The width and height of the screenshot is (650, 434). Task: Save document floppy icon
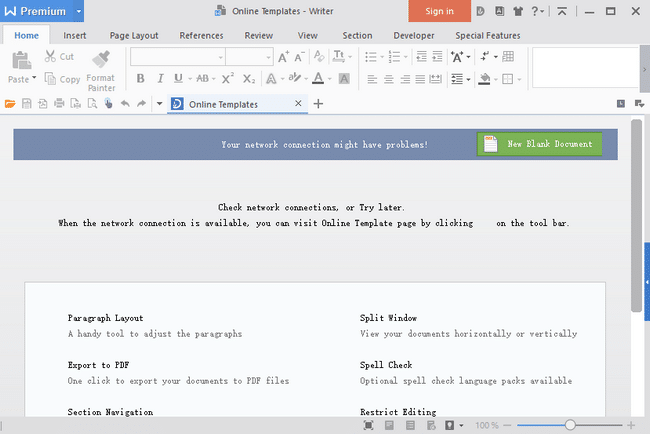(27, 104)
